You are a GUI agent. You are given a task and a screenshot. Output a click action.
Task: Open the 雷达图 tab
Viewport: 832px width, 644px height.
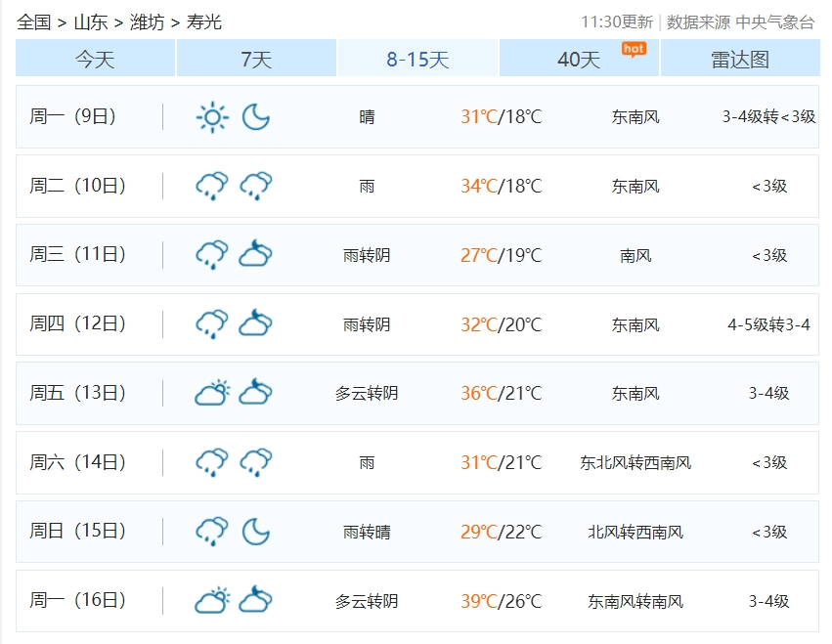740,60
